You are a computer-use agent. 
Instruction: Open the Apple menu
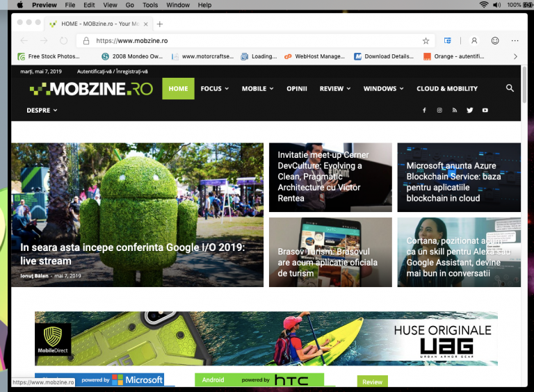pyautogui.click(x=19, y=5)
